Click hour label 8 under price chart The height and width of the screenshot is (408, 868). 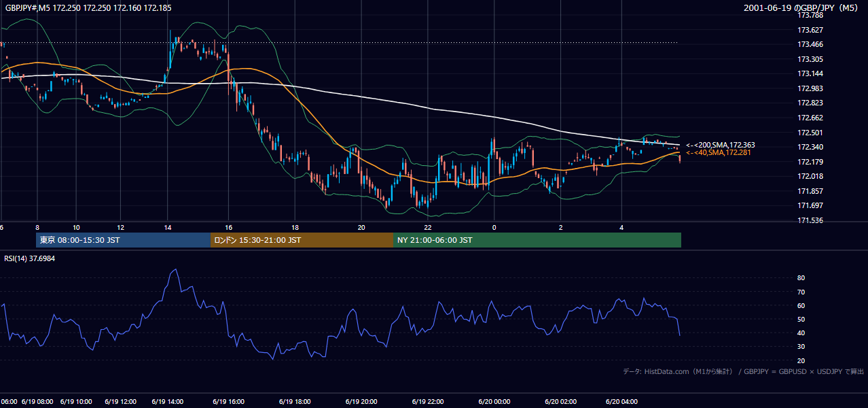click(x=37, y=227)
